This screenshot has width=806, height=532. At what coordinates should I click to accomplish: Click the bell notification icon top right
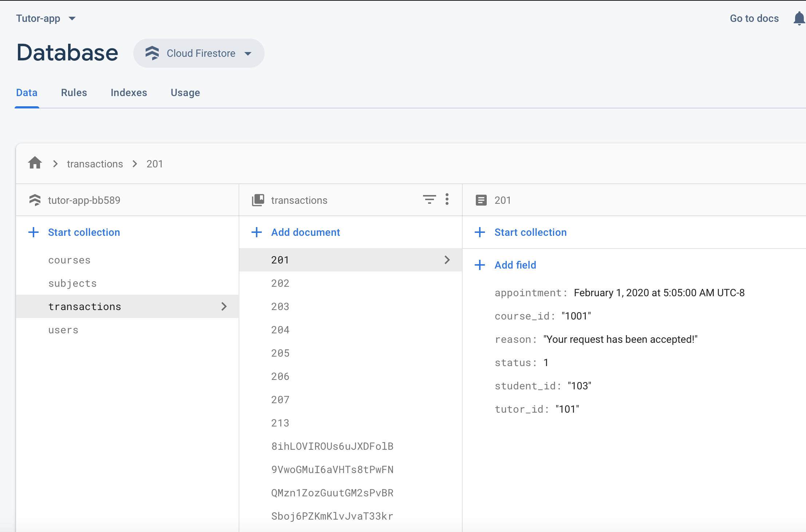798,19
